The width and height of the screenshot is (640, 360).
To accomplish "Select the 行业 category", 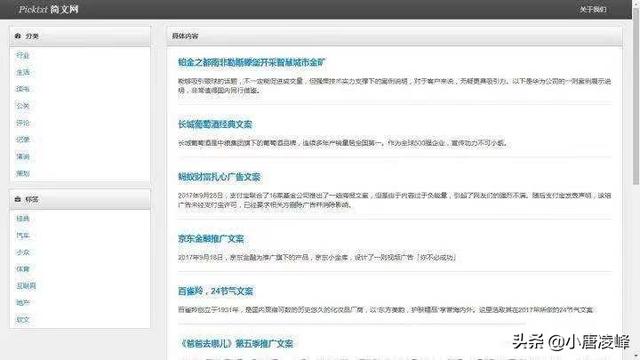I will point(23,56).
